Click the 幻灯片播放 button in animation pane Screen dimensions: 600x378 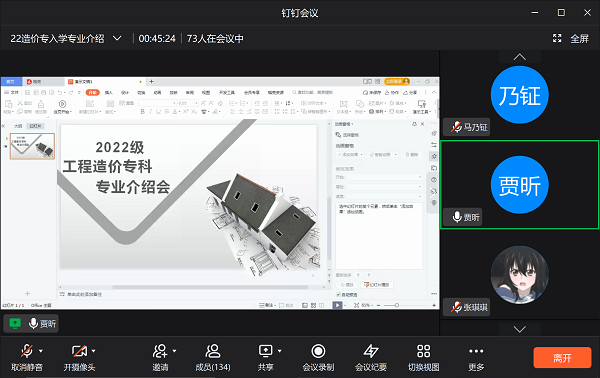point(377,285)
